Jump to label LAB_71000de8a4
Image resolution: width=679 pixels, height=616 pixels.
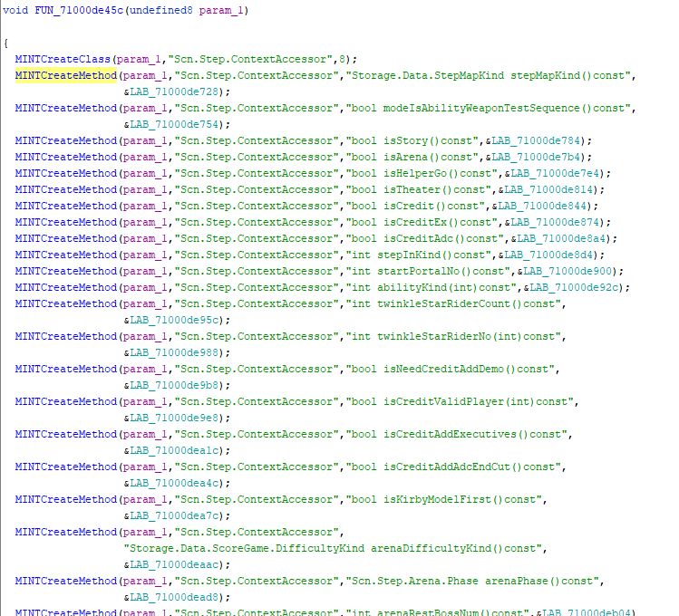point(562,239)
